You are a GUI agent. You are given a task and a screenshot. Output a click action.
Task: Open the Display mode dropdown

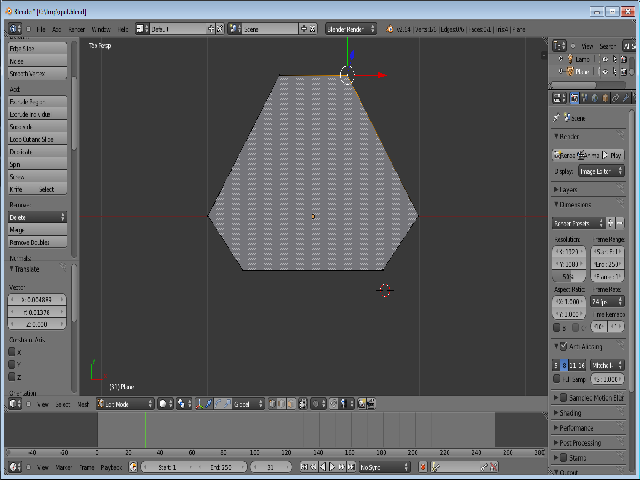click(x=601, y=171)
